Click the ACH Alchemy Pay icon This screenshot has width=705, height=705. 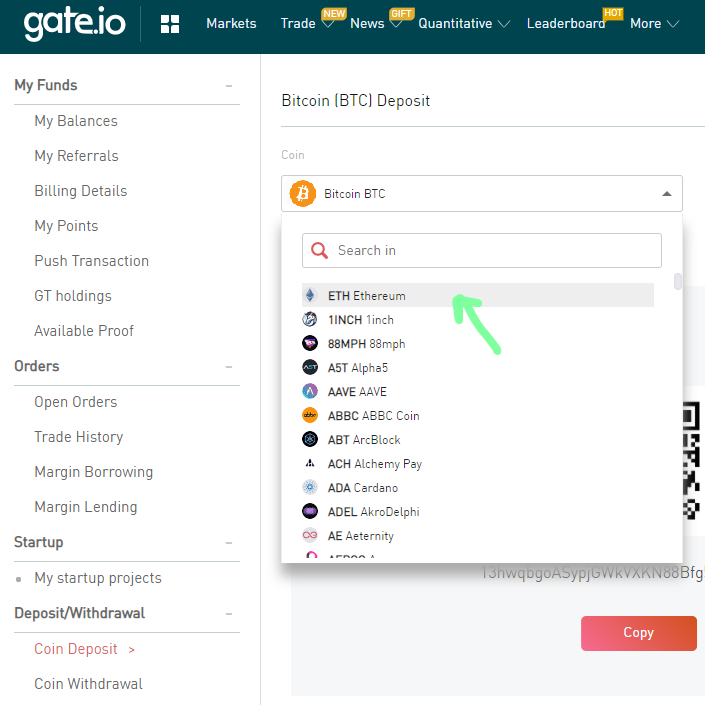[x=310, y=463]
